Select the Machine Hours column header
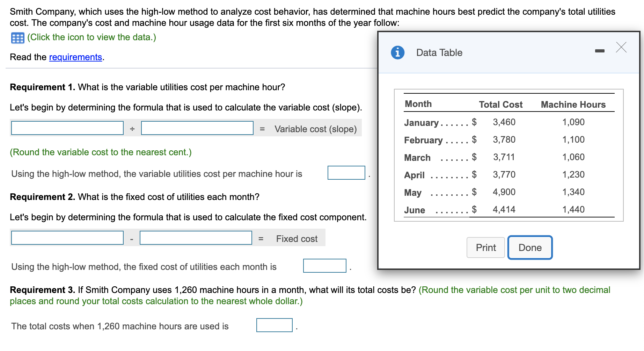The height and width of the screenshot is (351, 644). [573, 105]
